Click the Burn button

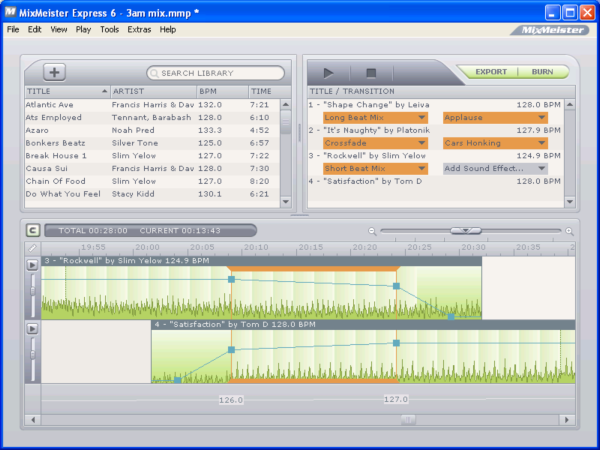click(542, 72)
